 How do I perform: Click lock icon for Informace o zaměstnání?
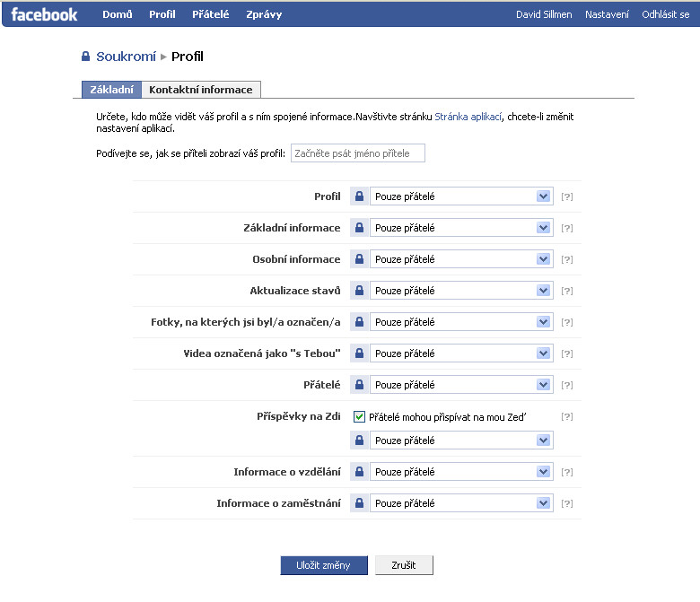359,503
